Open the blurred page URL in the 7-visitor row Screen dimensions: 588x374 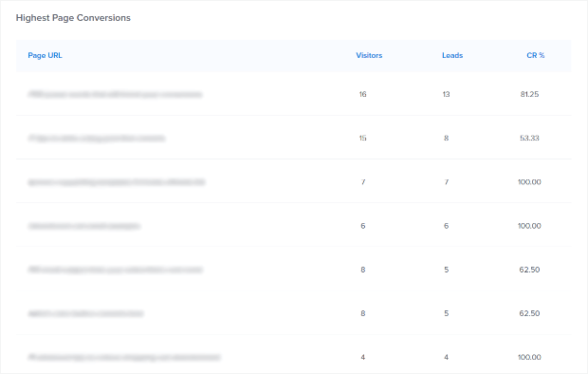[x=117, y=182]
